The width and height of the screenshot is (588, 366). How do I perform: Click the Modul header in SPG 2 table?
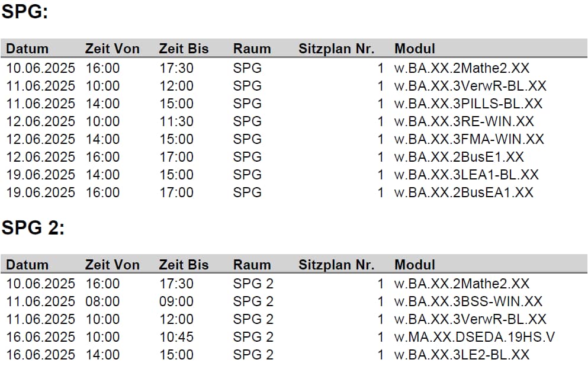pyautogui.click(x=415, y=265)
